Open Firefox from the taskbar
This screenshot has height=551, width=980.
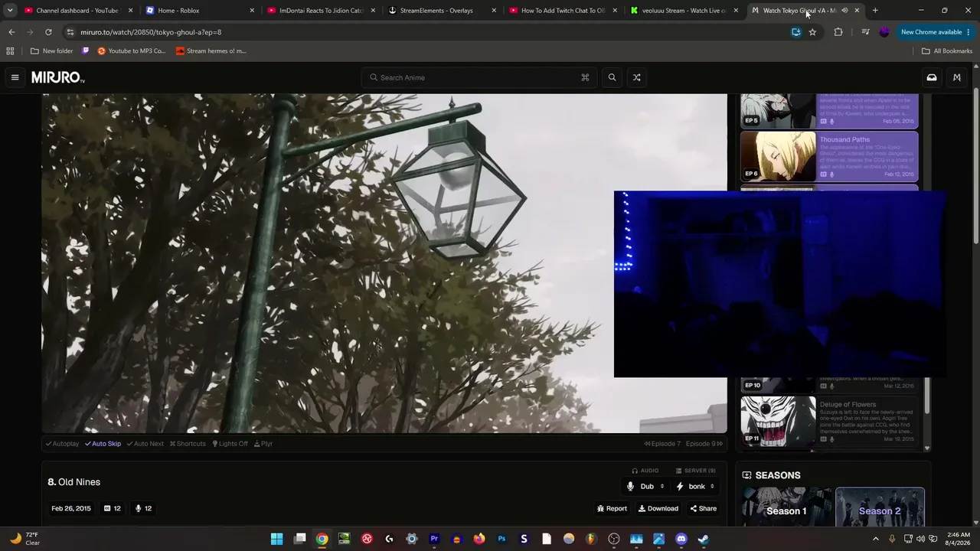tap(479, 539)
